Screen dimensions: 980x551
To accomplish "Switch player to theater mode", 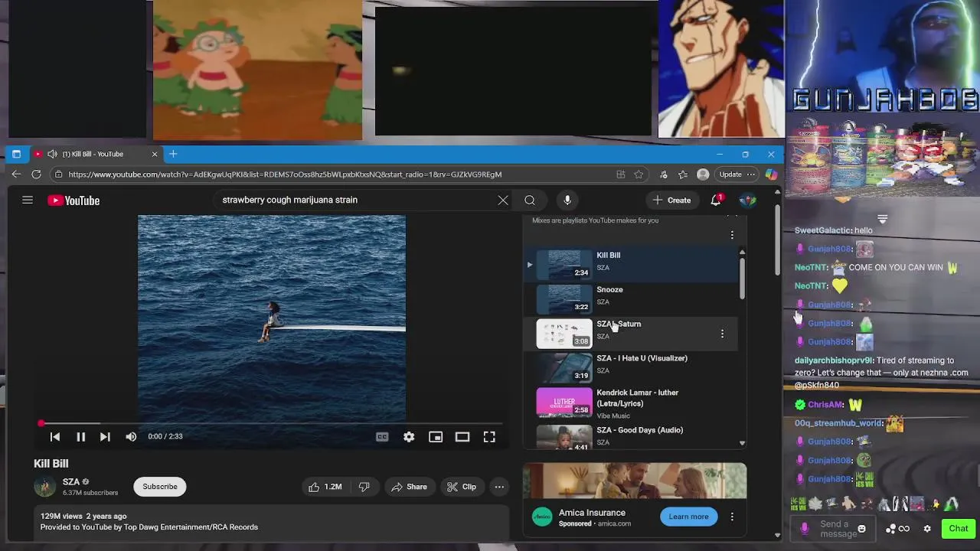I will [x=462, y=437].
